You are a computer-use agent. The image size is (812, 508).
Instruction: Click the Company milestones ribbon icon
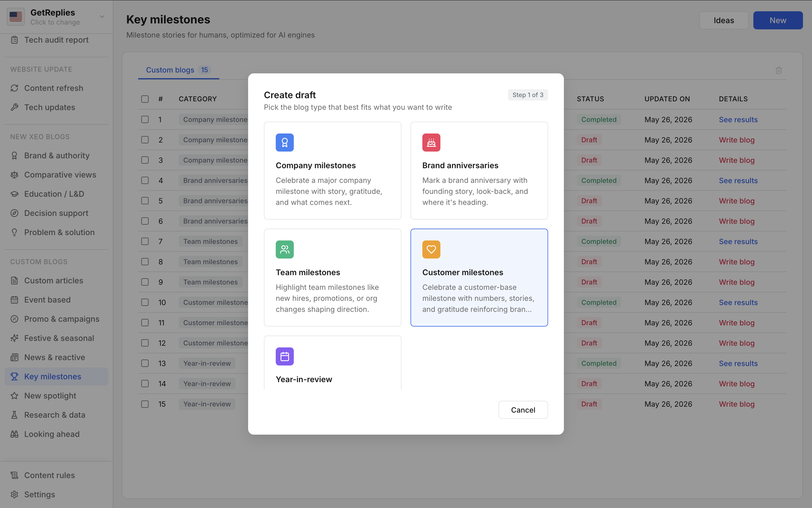point(284,143)
